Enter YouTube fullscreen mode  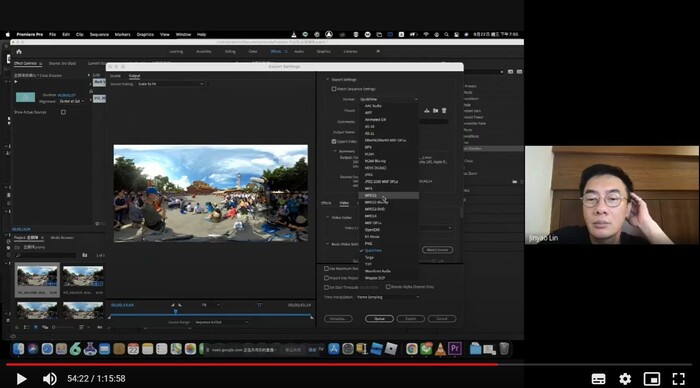[x=679, y=379]
